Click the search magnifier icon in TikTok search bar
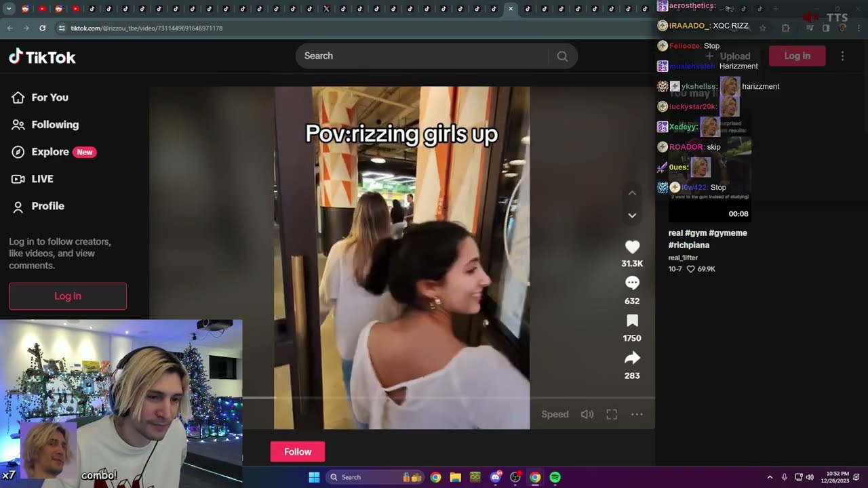 tap(562, 56)
